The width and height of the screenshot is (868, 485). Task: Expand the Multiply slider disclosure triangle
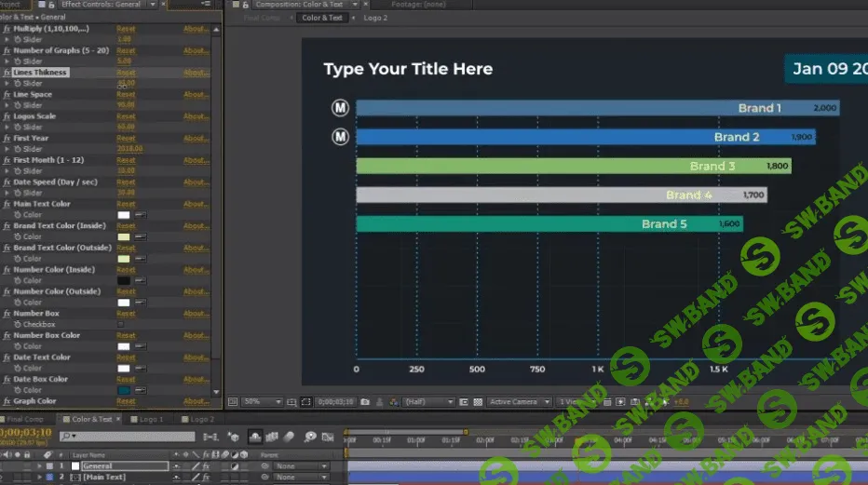pos(7,39)
